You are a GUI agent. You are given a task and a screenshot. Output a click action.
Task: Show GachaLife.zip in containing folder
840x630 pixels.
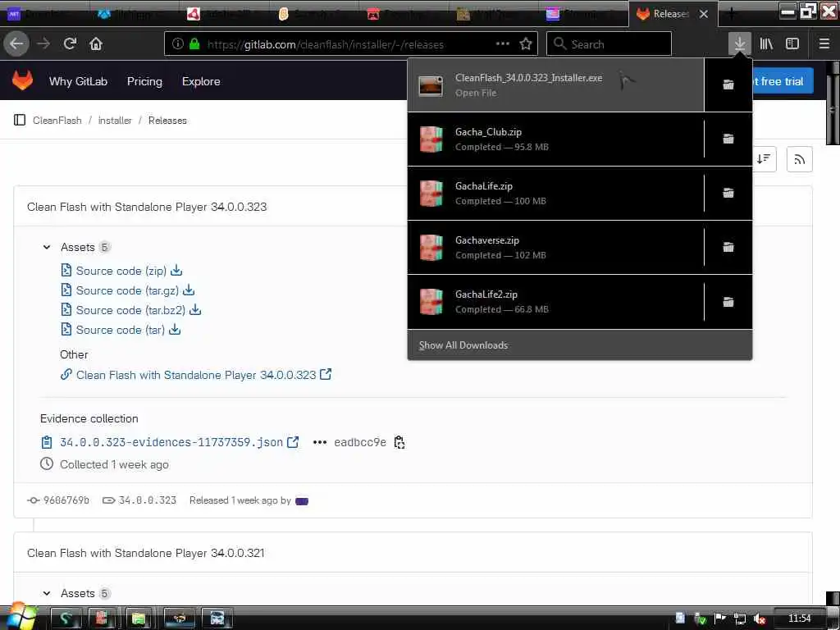[728, 193]
